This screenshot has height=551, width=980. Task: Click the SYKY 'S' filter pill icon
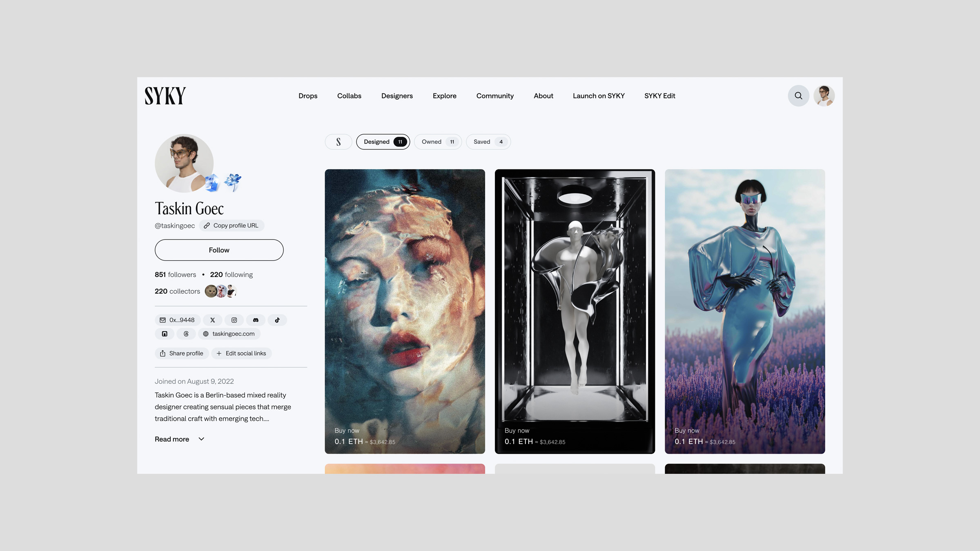(x=338, y=142)
